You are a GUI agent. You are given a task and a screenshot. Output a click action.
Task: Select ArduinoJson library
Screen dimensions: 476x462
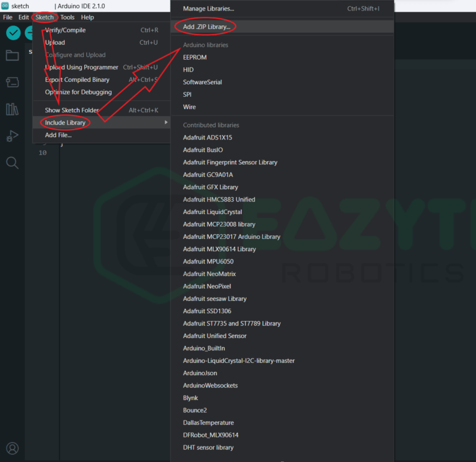[283, 373]
